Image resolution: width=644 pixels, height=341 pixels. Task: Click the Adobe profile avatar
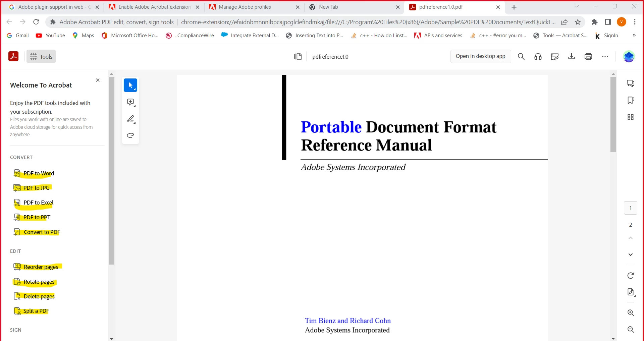click(629, 57)
